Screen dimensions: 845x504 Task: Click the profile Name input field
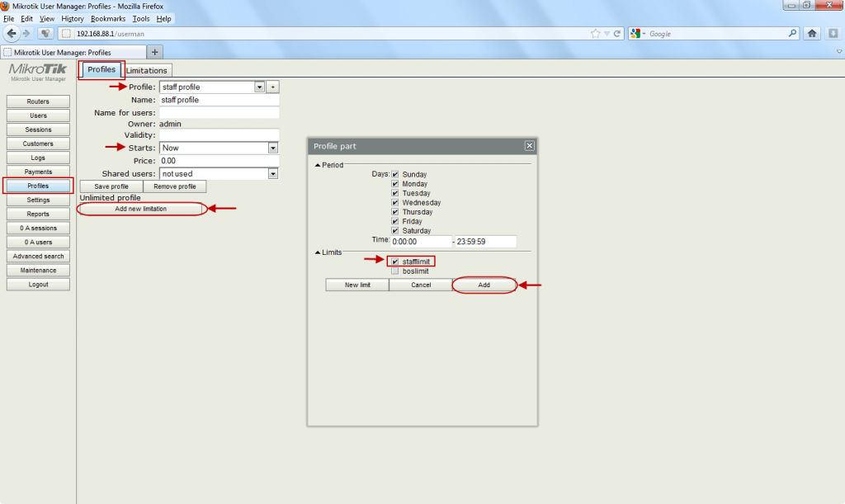click(220, 100)
